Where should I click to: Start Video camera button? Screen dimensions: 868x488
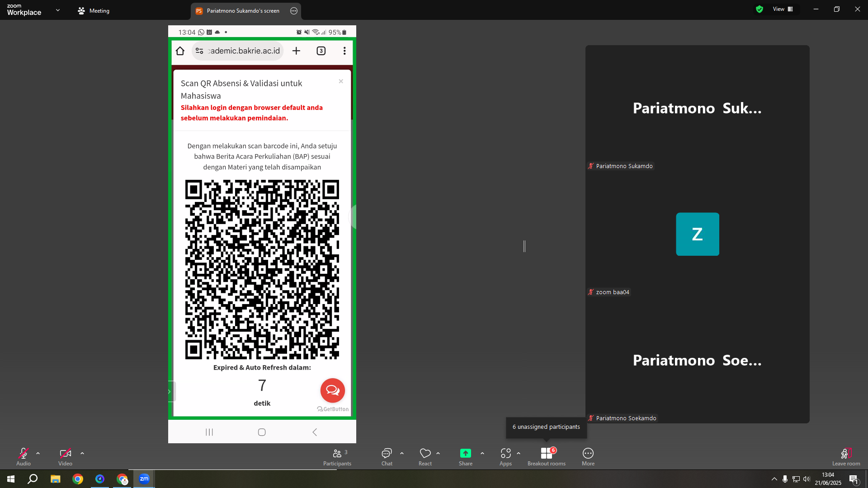[x=65, y=456]
